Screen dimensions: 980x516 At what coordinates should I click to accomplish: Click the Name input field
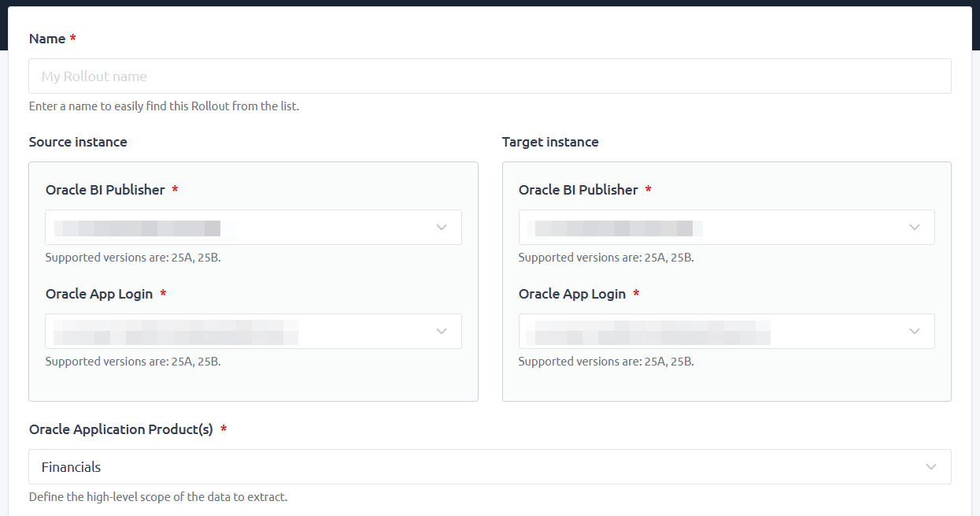point(490,76)
